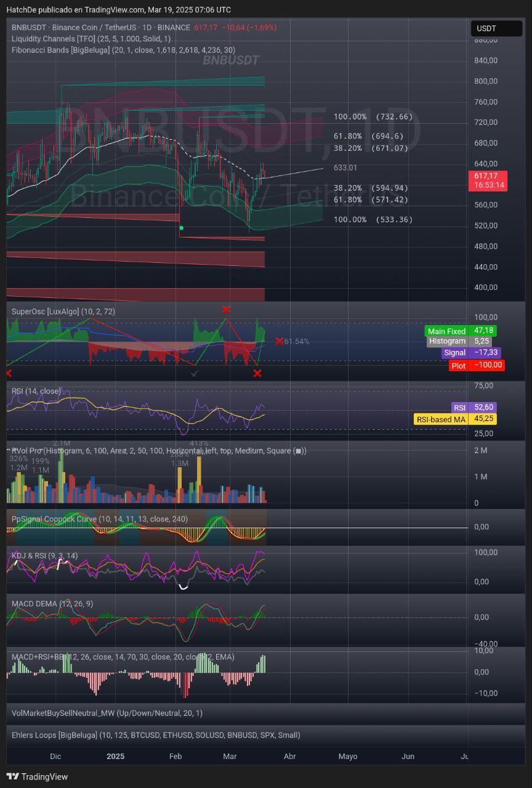Expand the VolMarketBuySellNeutral_MW indicator pane
532x788 pixels.
coord(107,713)
